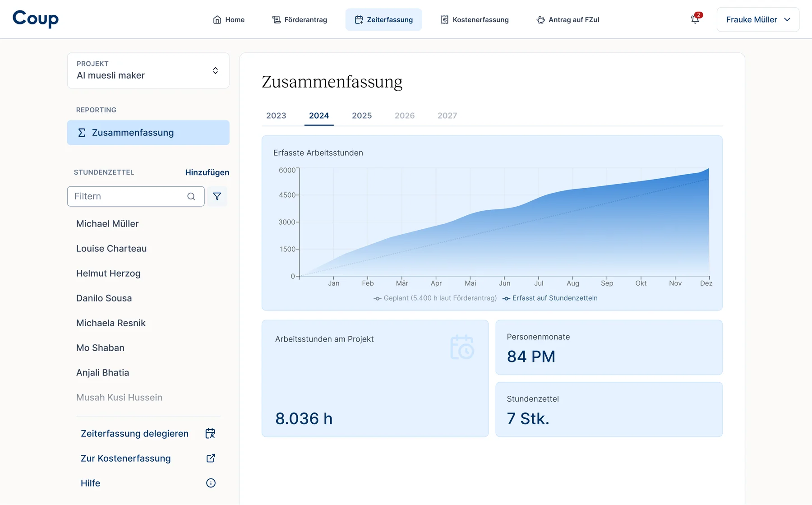812x505 pixels.
Task: Open Michaela Resnik's timesheet
Action: click(x=111, y=323)
